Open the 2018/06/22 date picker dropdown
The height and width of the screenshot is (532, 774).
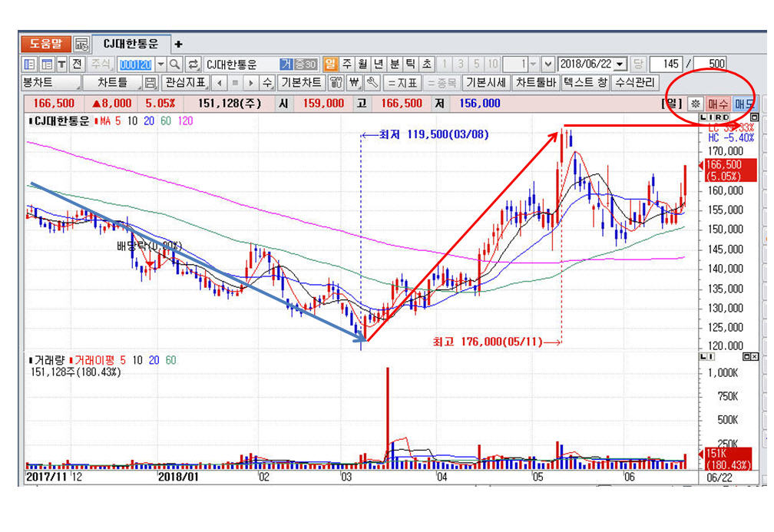(620, 64)
